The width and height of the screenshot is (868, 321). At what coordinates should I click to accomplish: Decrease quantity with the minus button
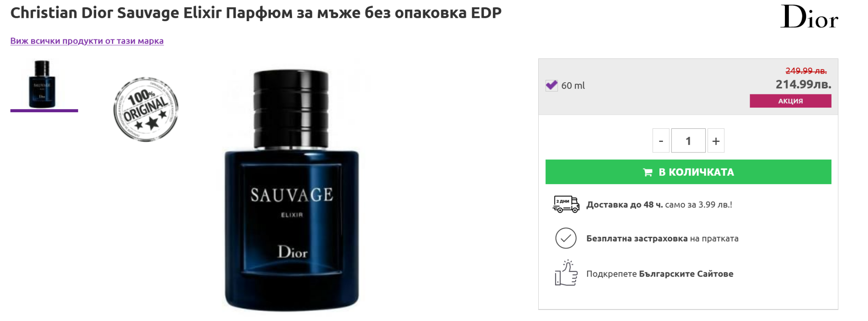661,141
